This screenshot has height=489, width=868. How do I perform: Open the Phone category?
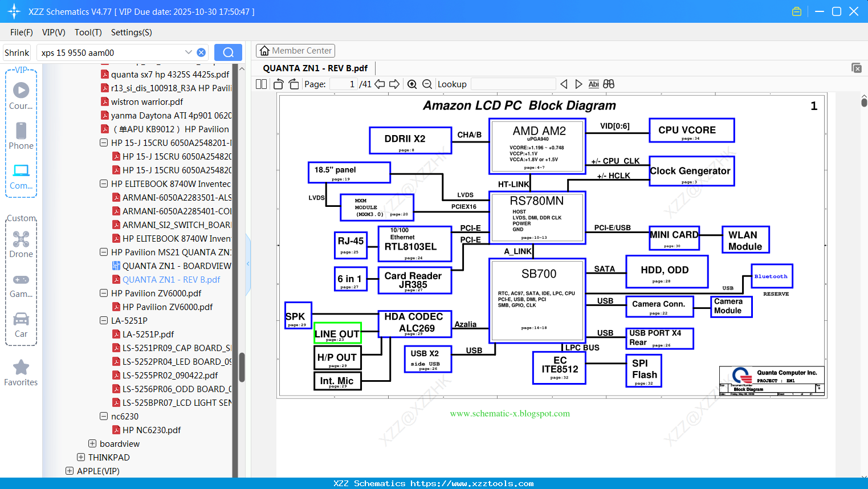[x=21, y=136]
